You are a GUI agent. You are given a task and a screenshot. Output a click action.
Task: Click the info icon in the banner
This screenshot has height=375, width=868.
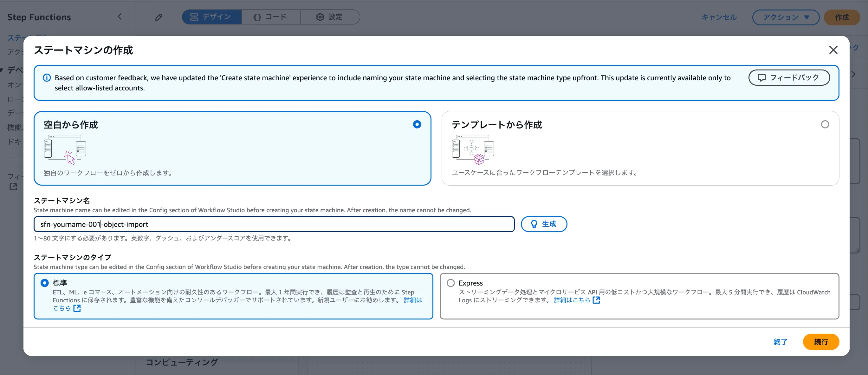click(47, 78)
